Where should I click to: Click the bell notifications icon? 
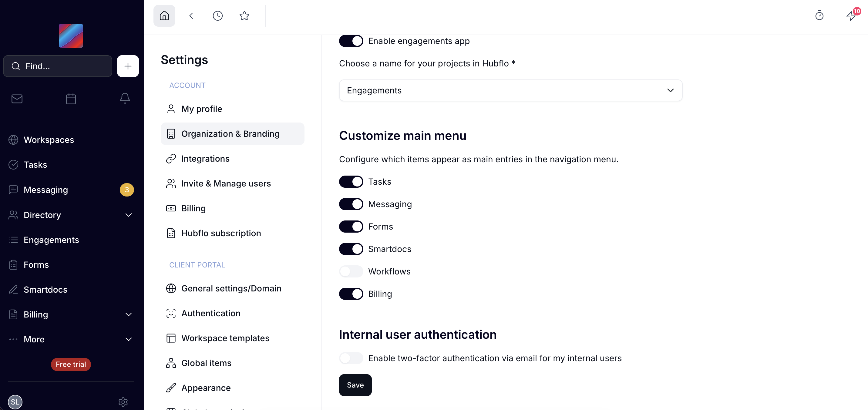point(125,98)
